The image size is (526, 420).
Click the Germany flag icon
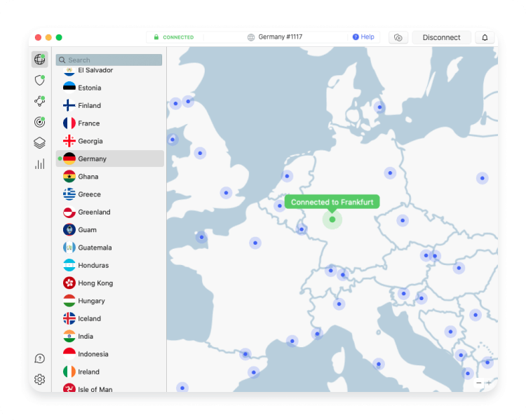tap(69, 158)
